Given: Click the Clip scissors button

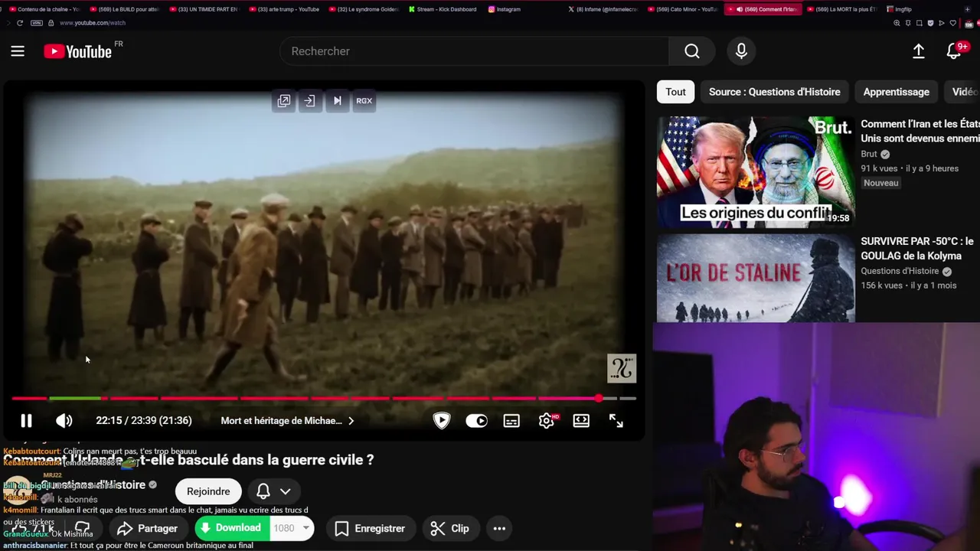Looking at the screenshot, I should pyautogui.click(x=450, y=529).
